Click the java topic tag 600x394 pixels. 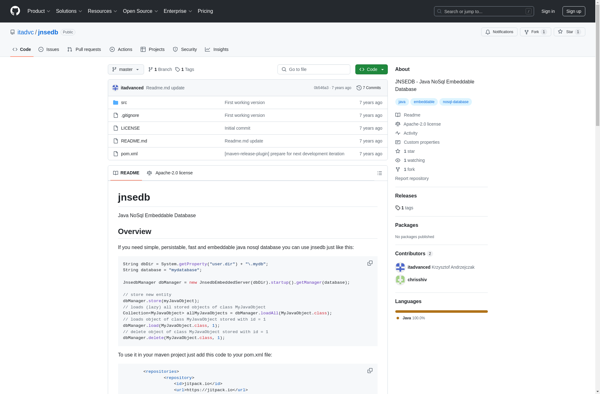[401, 102]
